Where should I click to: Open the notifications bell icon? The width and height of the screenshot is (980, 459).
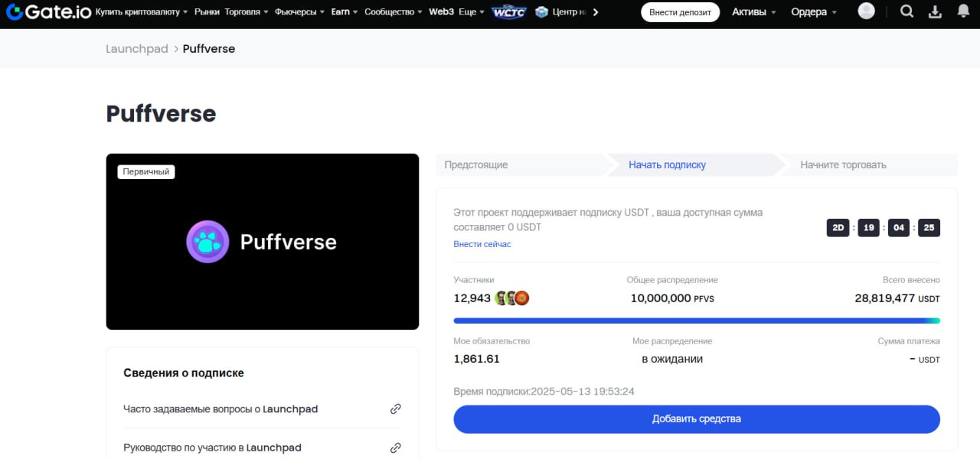click(963, 12)
